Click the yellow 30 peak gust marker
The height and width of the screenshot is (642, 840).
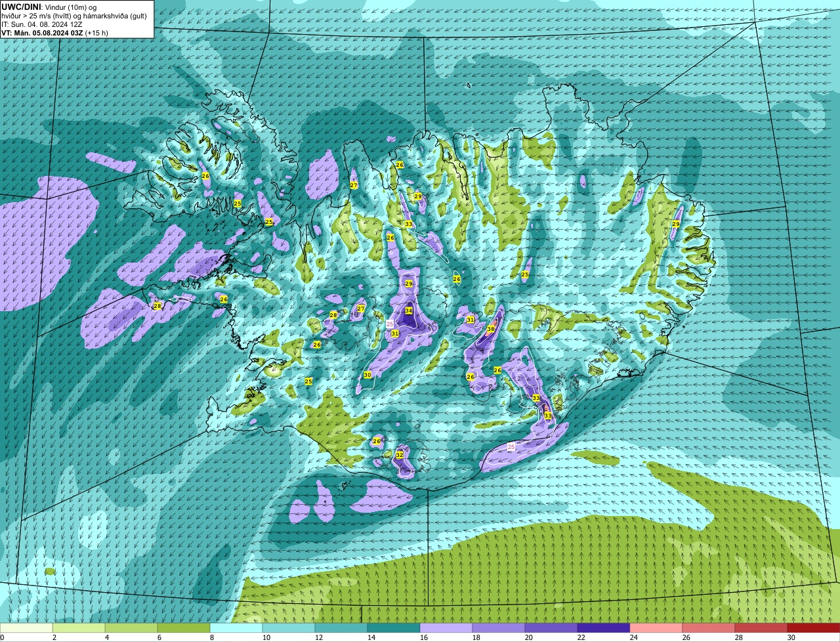367,375
